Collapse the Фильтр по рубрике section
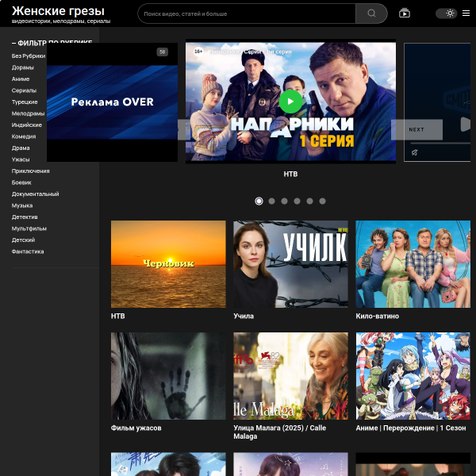 (x=52, y=43)
